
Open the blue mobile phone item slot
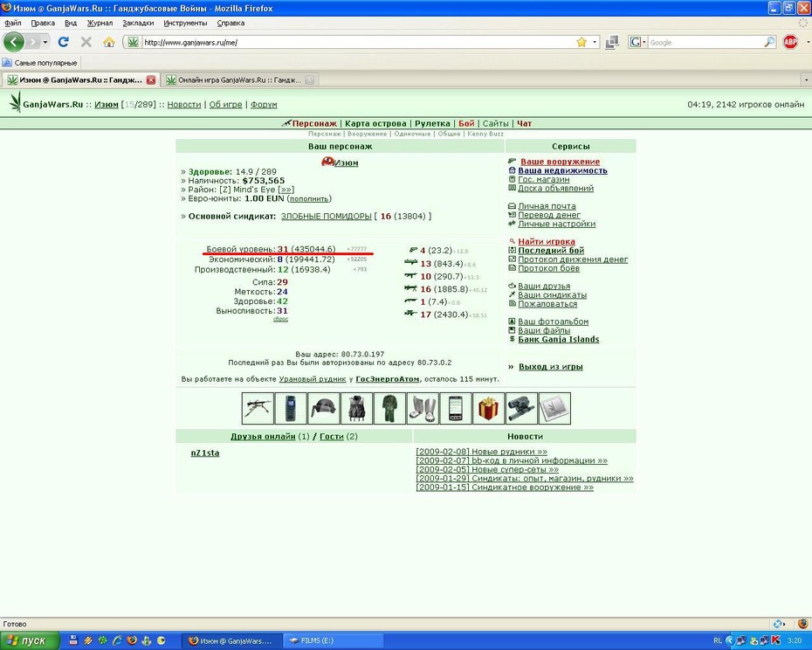pos(291,408)
